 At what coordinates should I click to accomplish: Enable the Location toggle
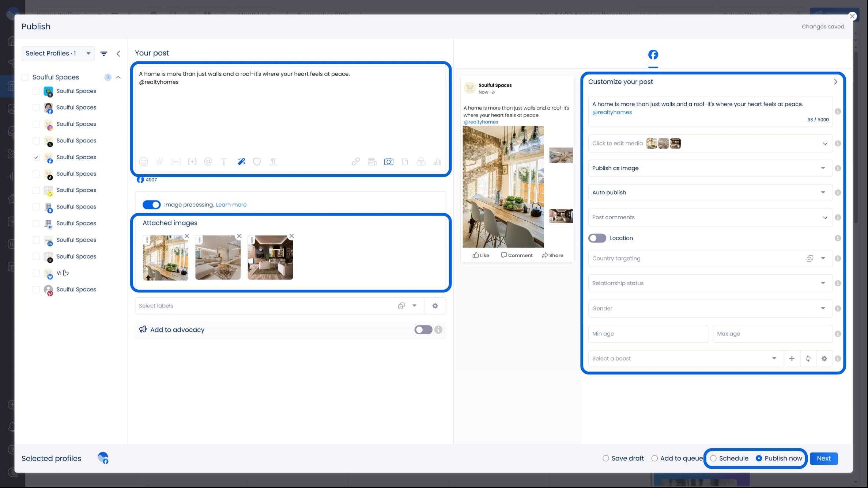(597, 238)
